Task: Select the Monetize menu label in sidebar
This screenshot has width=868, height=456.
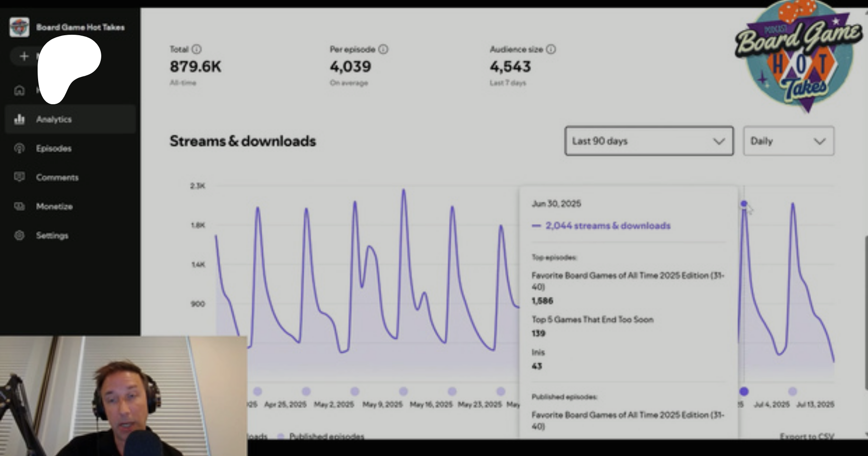Action: [54, 207]
